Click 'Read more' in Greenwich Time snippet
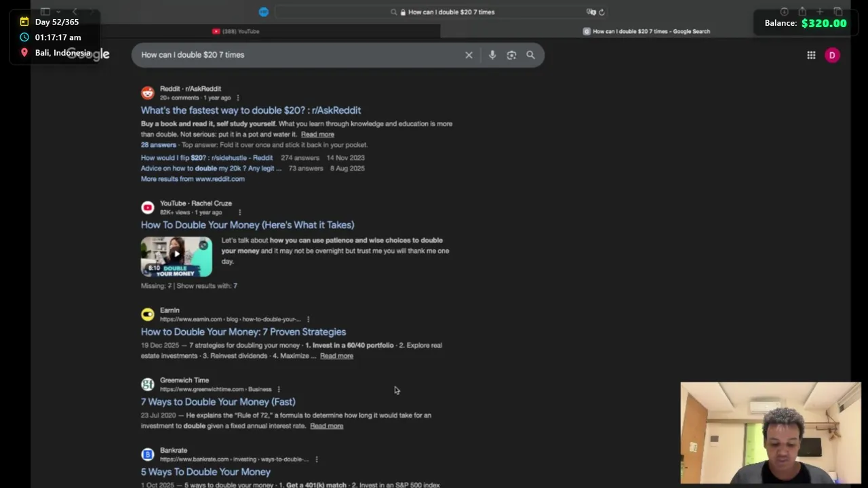This screenshot has height=488, width=868. 326,426
